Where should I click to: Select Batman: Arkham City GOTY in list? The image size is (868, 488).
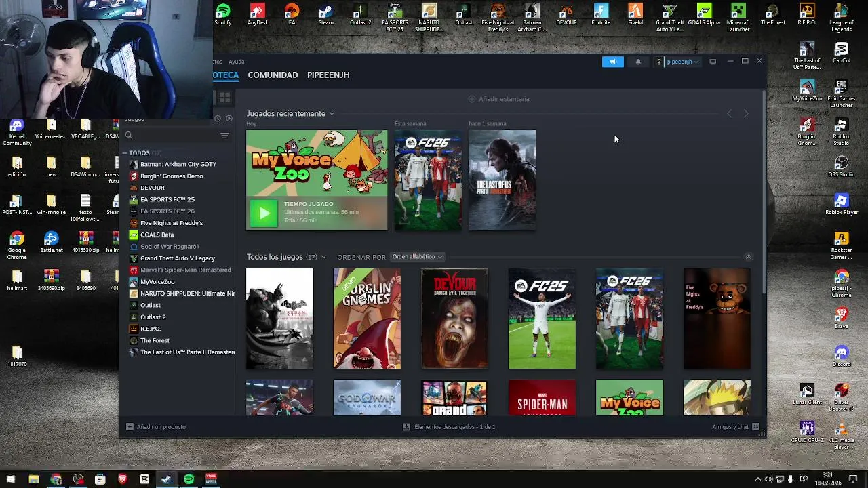tap(178, 164)
